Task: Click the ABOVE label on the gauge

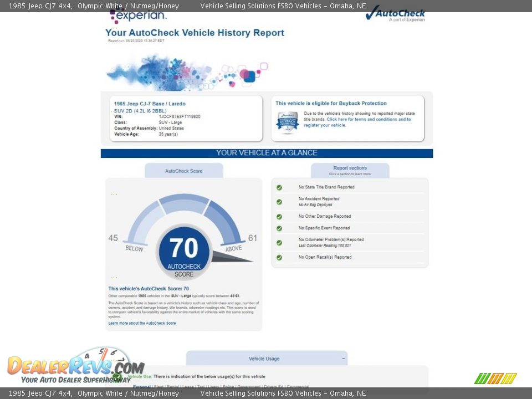Action: 234,248
